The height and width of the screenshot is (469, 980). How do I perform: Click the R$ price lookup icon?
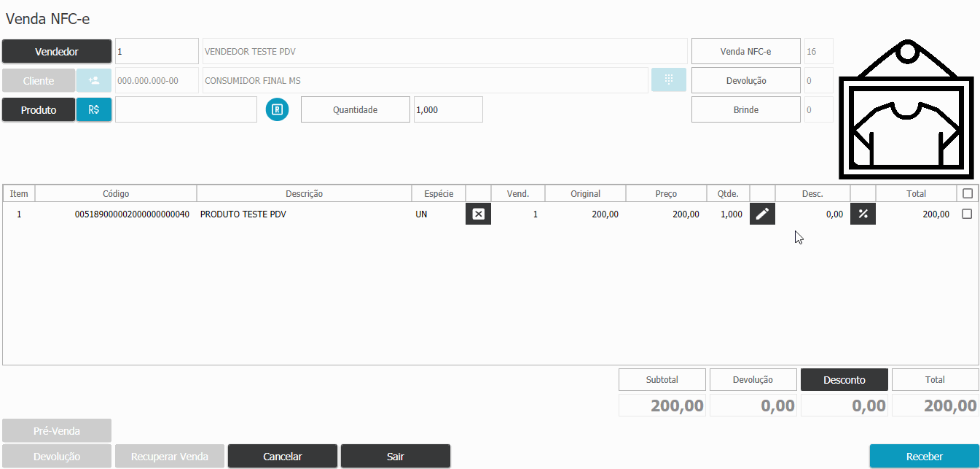[x=94, y=109]
